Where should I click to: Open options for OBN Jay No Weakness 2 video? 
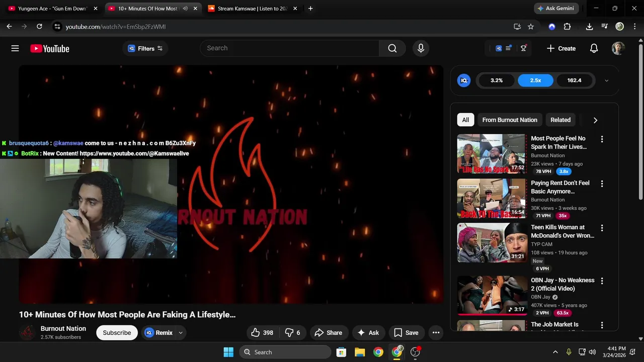pyautogui.click(x=602, y=281)
